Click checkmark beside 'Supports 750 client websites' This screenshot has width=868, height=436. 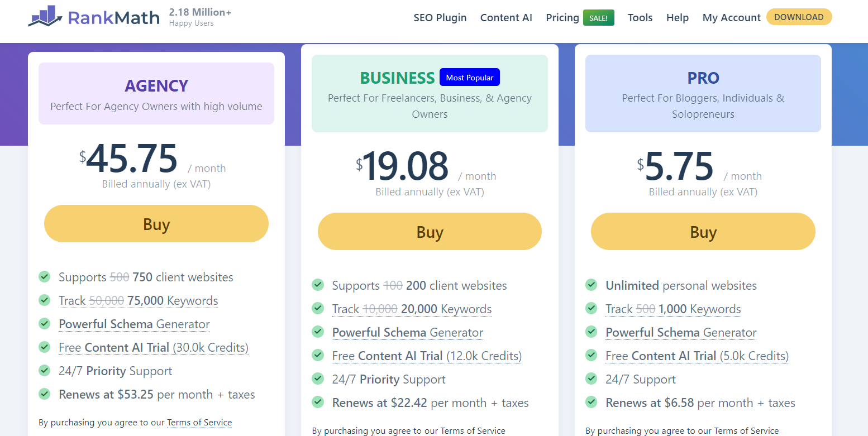(x=45, y=276)
